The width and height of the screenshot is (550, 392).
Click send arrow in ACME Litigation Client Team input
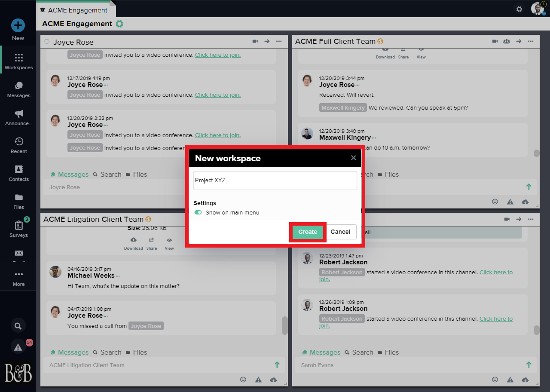click(x=277, y=365)
